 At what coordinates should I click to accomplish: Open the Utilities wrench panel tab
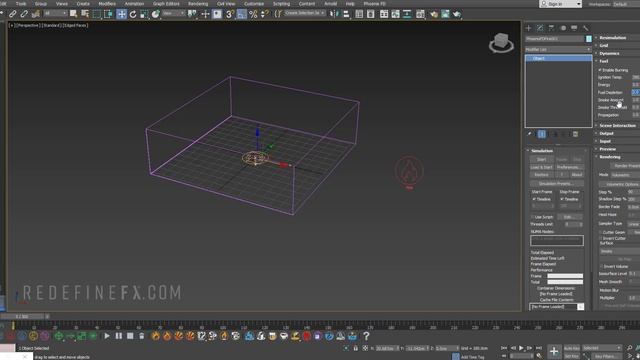pyautogui.click(x=586, y=28)
